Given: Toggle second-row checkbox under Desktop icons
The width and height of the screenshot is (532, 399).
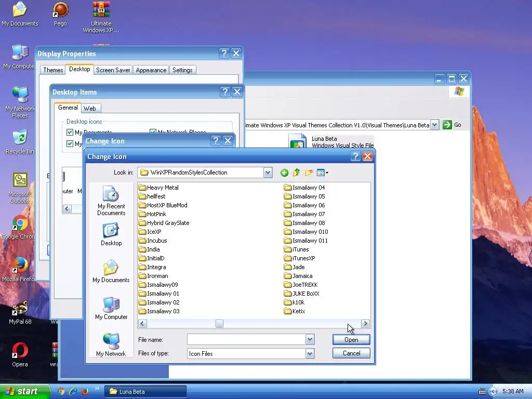Looking at the screenshot, I should (x=70, y=143).
